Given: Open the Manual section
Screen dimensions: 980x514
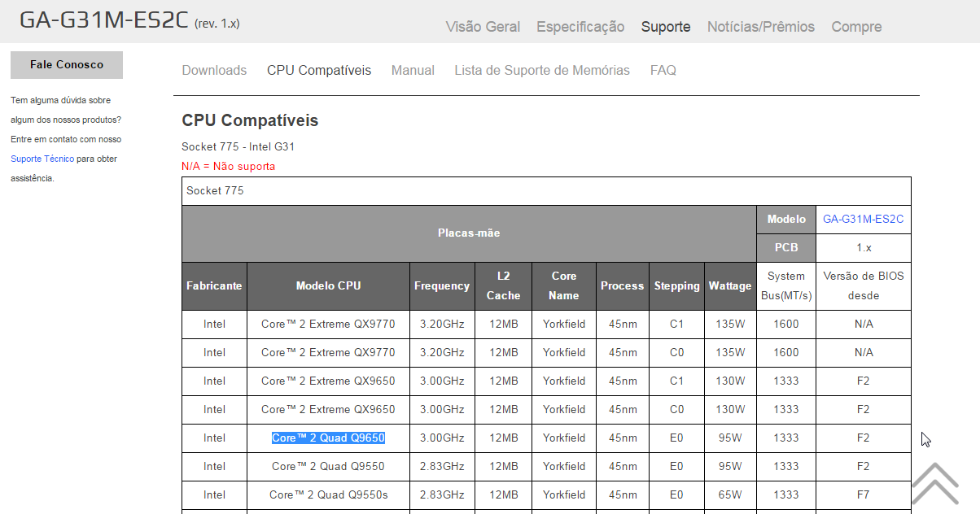Looking at the screenshot, I should pyautogui.click(x=413, y=70).
